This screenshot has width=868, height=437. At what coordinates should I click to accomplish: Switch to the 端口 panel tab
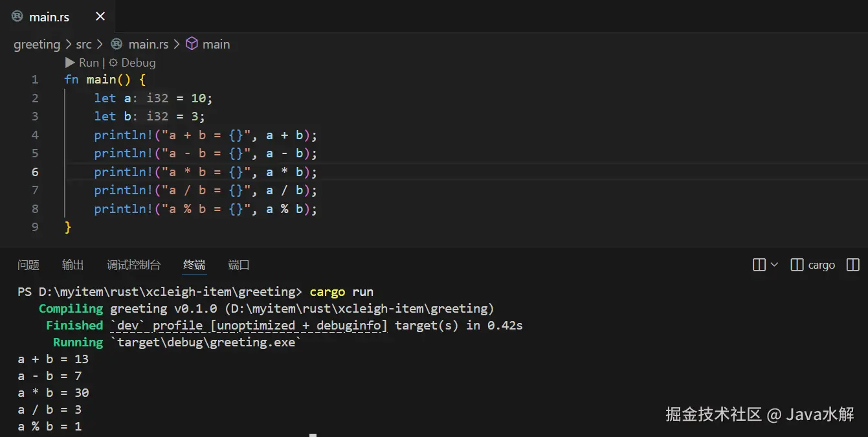coord(239,265)
